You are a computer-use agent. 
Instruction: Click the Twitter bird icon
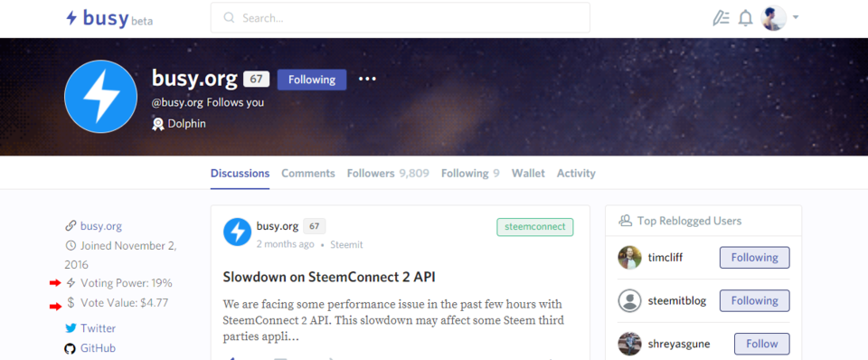tap(71, 328)
